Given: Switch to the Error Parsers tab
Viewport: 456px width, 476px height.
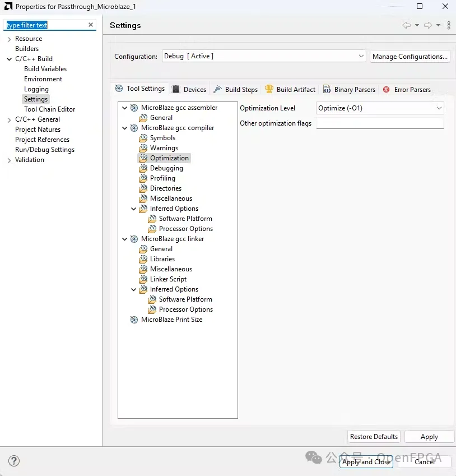Looking at the screenshot, I should point(407,89).
